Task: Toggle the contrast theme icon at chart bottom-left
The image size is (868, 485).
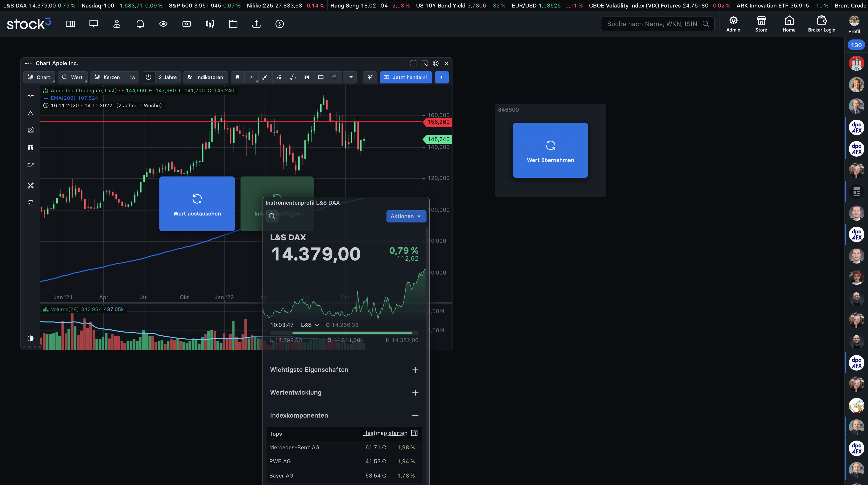Action: coord(30,338)
